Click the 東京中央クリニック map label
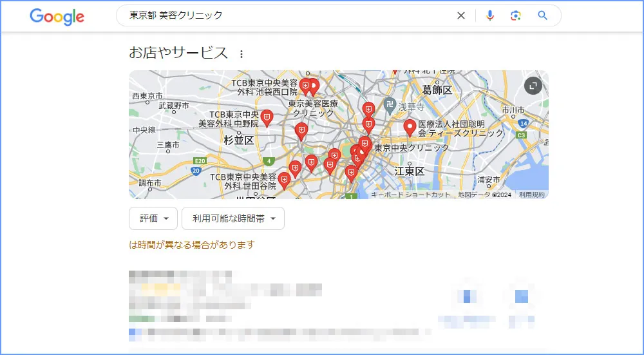 pos(412,148)
